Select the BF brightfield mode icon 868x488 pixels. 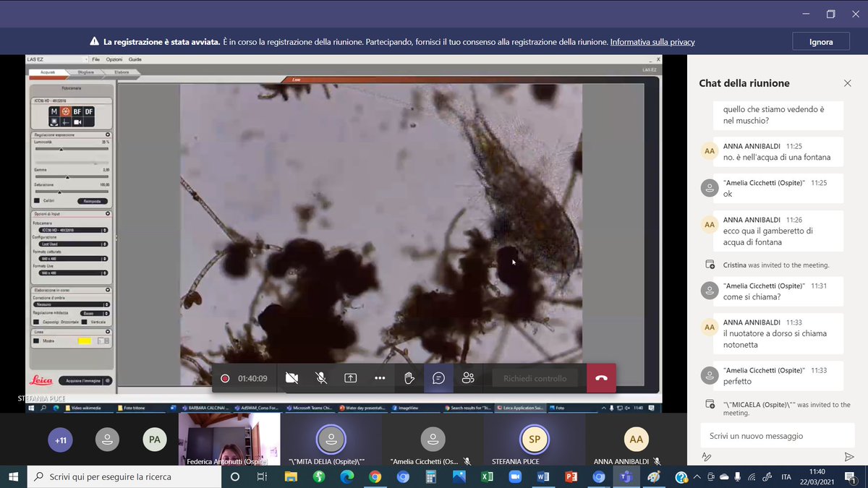77,112
